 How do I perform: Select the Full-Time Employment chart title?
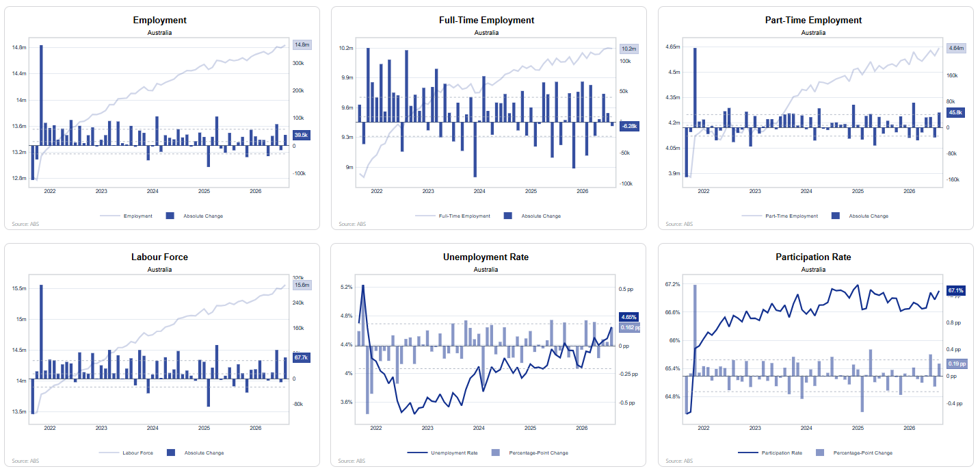click(487, 20)
